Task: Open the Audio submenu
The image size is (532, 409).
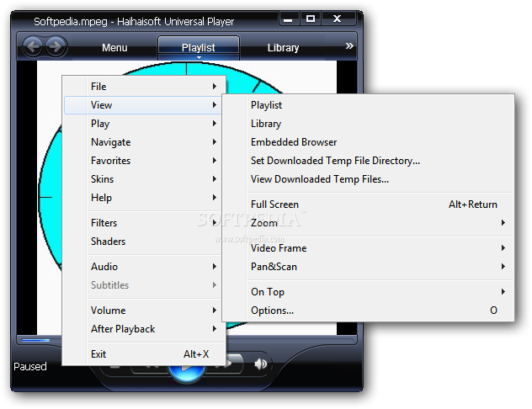Action: (x=144, y=267)
